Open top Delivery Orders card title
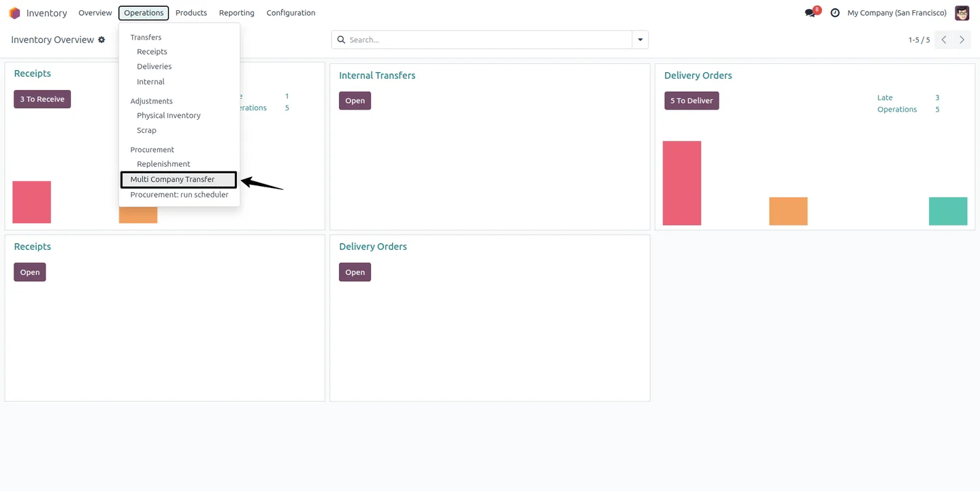This screenshot has width=980, height=491. click(x=698, y=76)
